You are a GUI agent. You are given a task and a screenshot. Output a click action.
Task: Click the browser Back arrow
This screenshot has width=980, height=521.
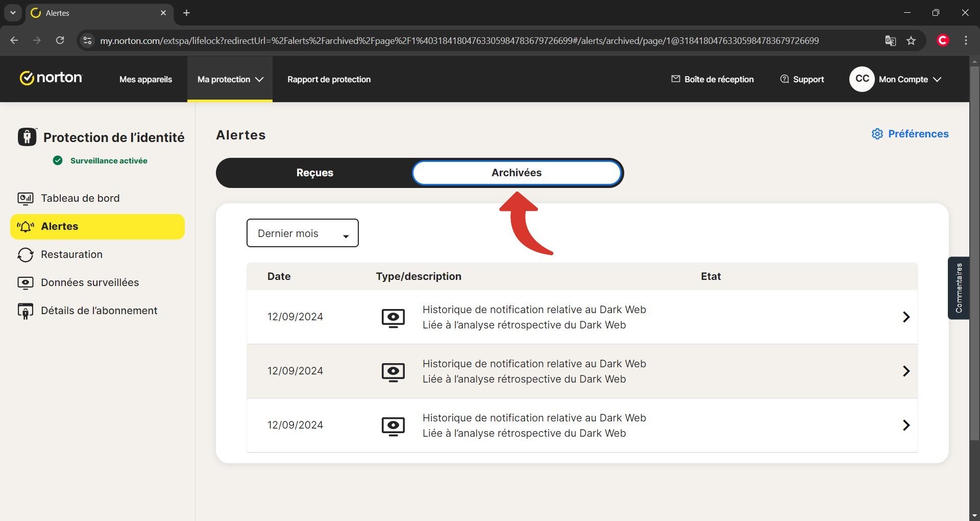coord(14,40)
